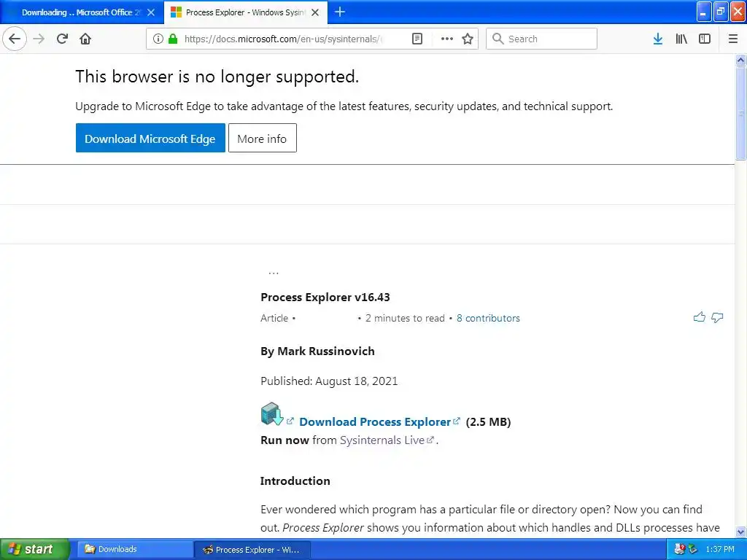
Task: Click the Introduction heading
Action: click(295, 481)
